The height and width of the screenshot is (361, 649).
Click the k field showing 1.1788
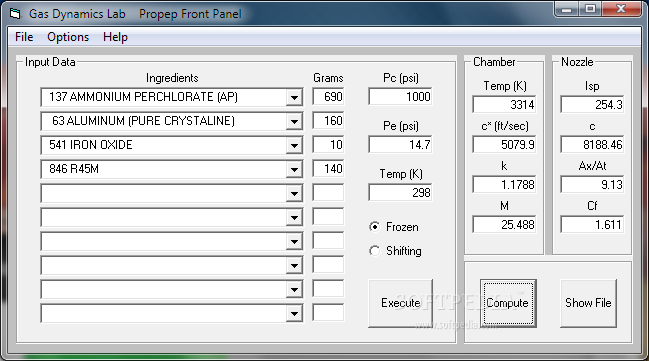pyautogui.click(x=504, y=185)
